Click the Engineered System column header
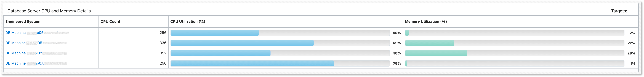Screen dimensions: 644x77 point(23,21)
